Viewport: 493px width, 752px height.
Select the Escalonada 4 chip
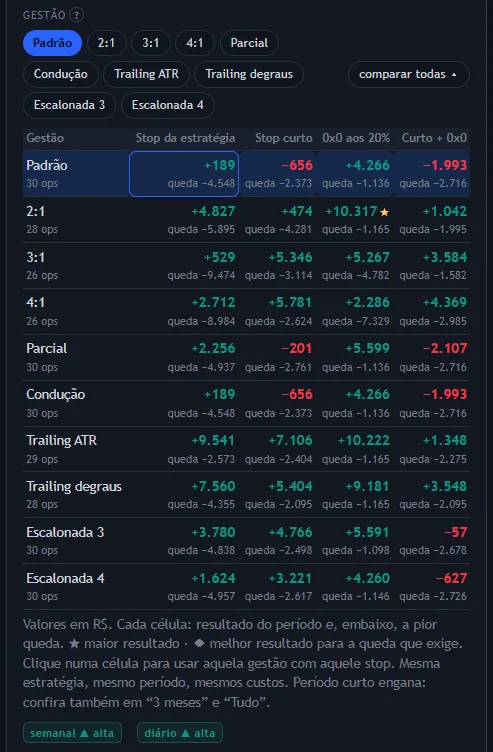click(x=167, y=105)
